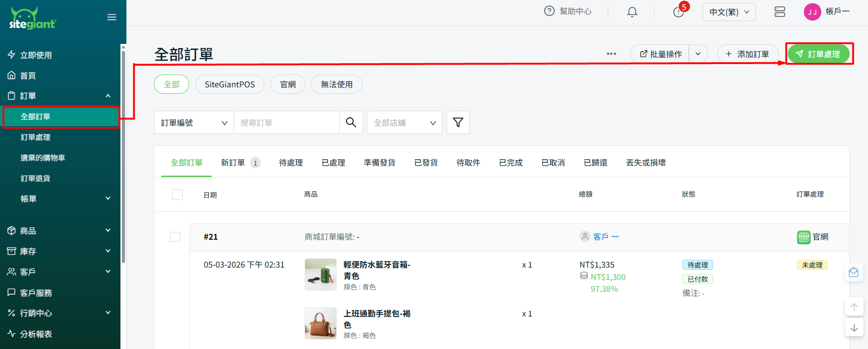Check the box for order #21

click(175, 237)
